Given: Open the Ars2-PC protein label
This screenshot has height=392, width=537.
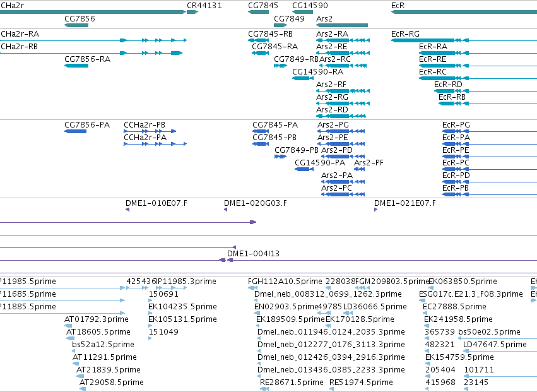Looking at the screenshot, I should pos(336,188).
